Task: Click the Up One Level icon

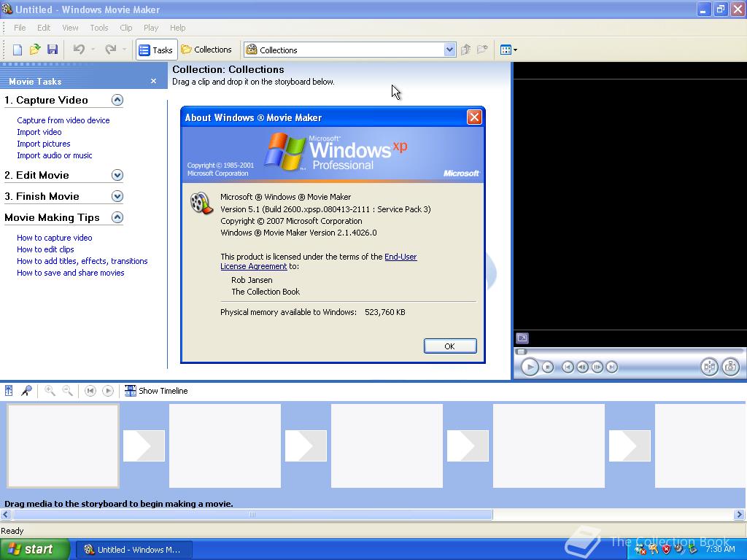Action: [466, 50]
